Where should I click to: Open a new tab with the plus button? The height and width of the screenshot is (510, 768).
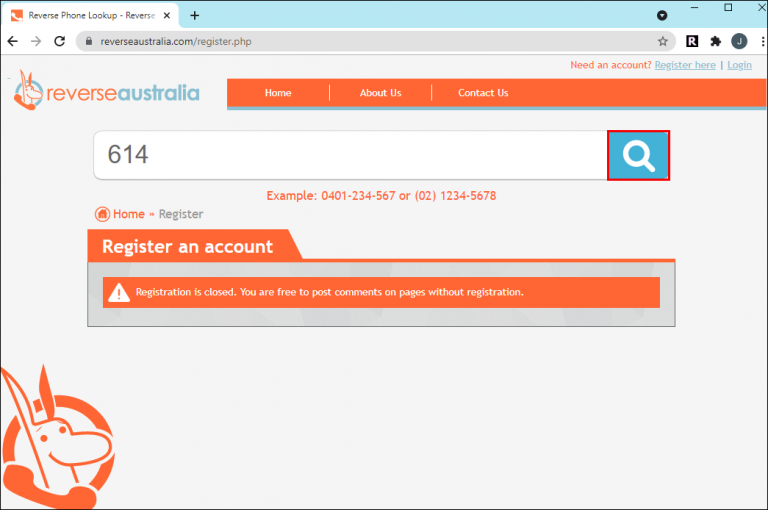coord(194,16)
